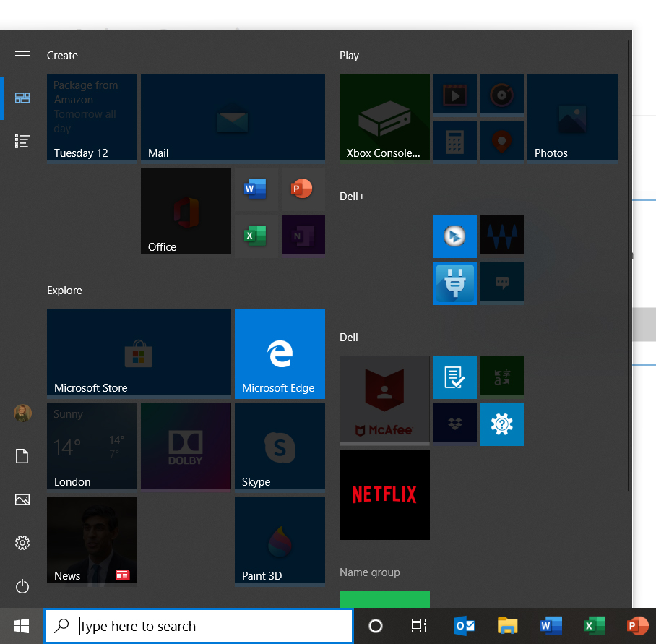This screenshot has height=644, width=656.
Task: Open the checklist document tile in Dell
Action: (x=454, y=377)
